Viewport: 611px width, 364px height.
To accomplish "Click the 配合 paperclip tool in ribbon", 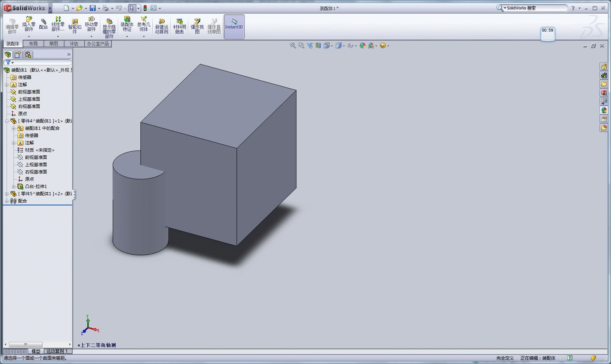I will point(43,24).
